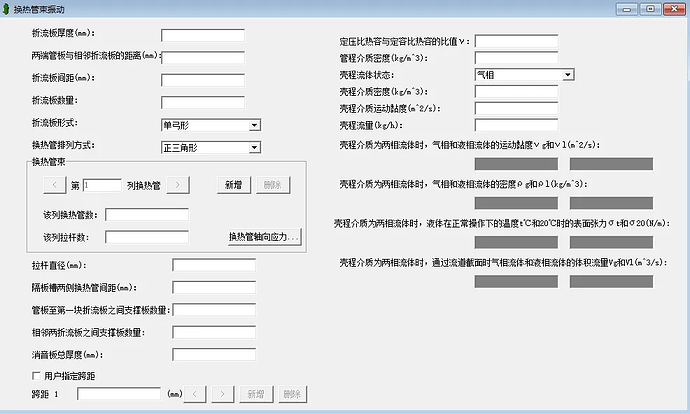690x414 pixels.
Task: Click liquid-phase density ρl disabled field
Action: coord(611,203)
